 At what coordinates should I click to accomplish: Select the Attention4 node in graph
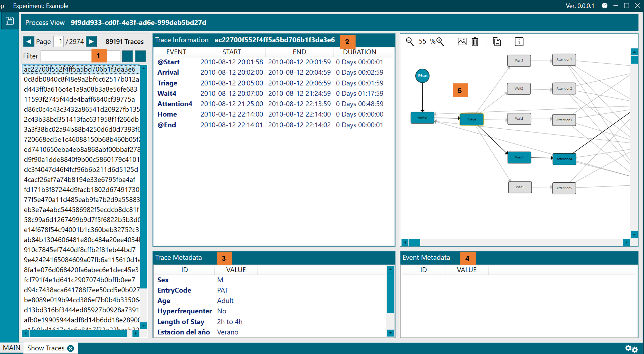click(564, 159)
